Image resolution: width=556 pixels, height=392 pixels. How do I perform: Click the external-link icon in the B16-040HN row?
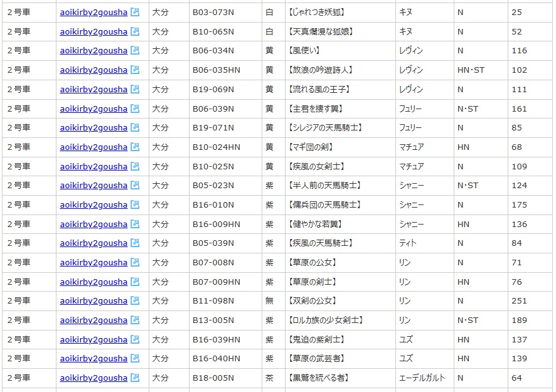(x=135, y=358)
